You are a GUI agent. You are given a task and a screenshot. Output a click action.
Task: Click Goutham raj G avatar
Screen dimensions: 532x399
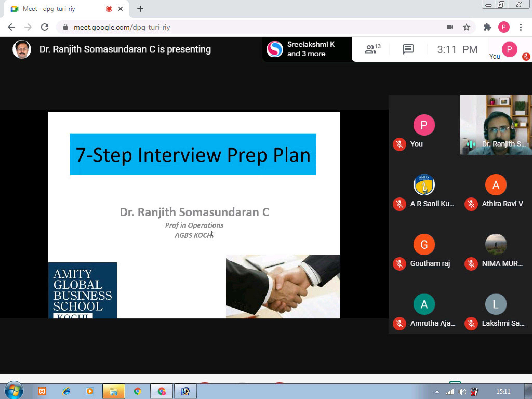coord(424,244)
